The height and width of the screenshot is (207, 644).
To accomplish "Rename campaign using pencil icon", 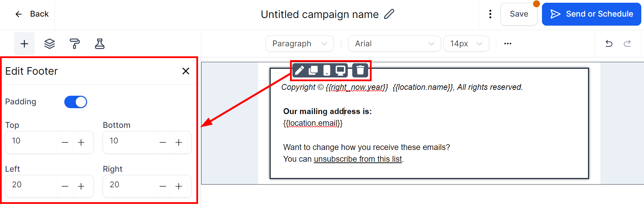I will click(389, 14).
